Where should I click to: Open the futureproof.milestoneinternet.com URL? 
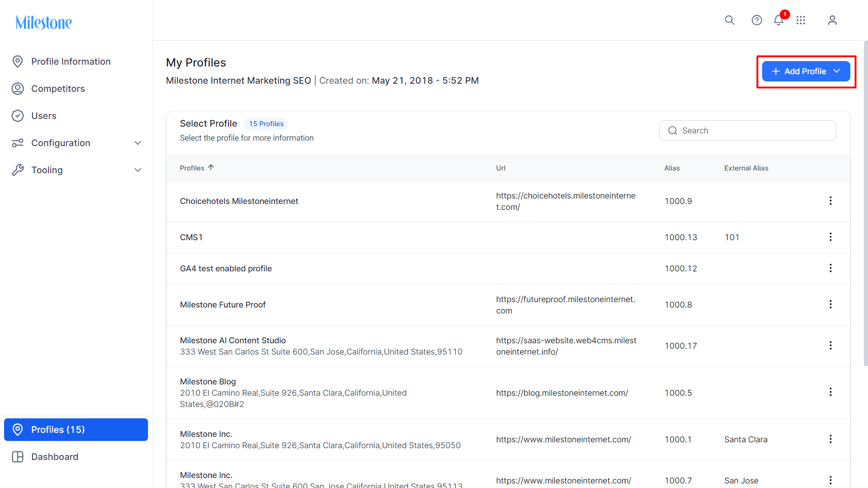[566, 305]
